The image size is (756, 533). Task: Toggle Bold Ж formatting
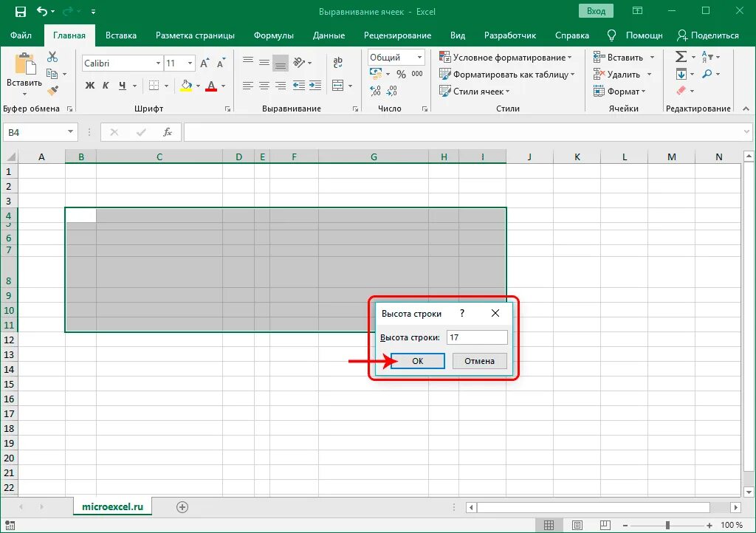[x=89, y=86]
